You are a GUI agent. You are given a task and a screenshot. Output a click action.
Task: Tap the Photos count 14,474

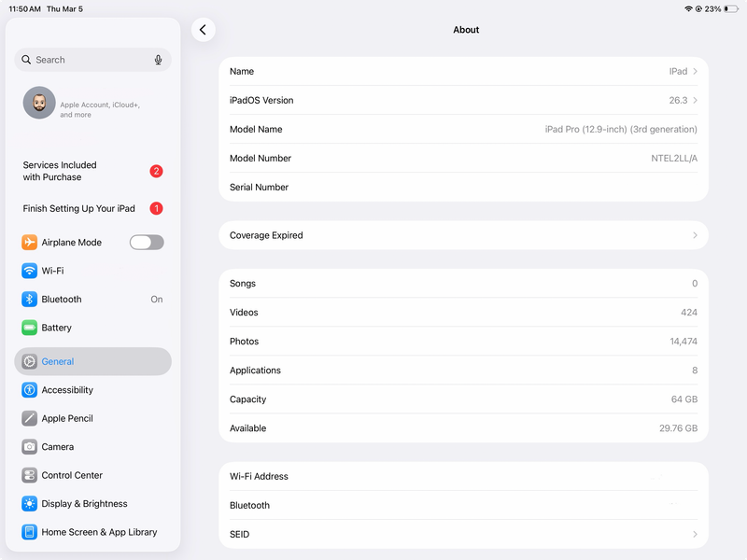[684, 342]
